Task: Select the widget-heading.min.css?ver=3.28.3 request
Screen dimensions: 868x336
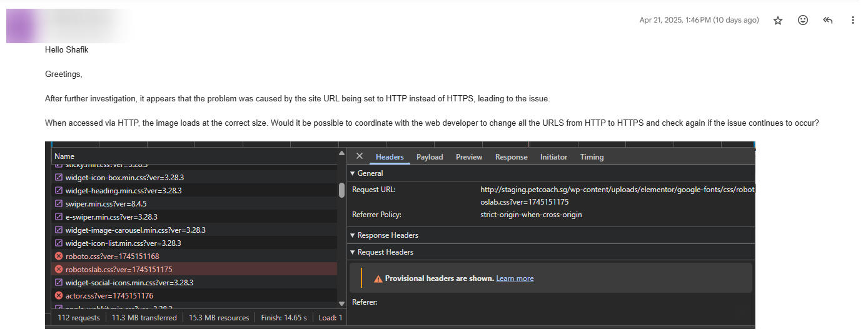Action: pos(194,191)
